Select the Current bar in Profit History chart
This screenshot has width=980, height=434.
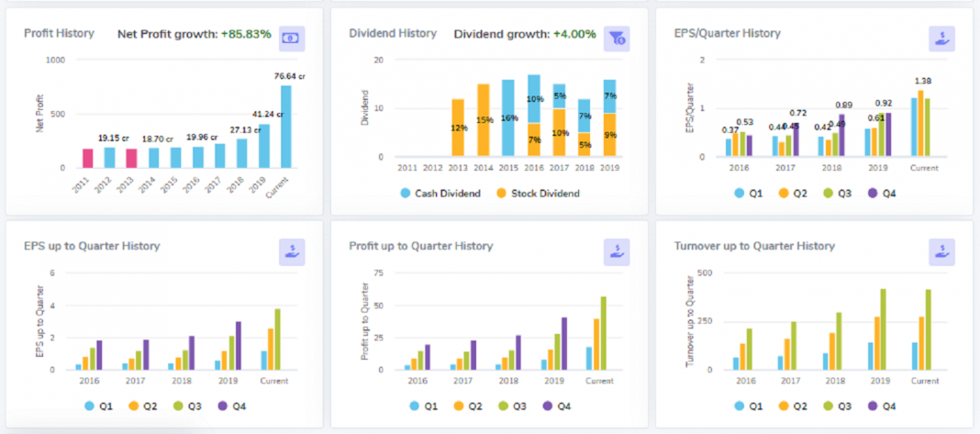point(286,127)
